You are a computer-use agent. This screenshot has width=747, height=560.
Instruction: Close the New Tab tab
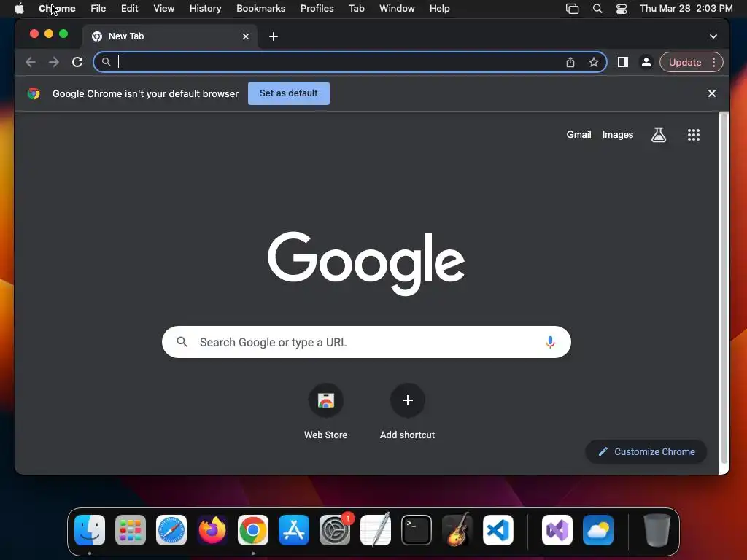[246, 36]
